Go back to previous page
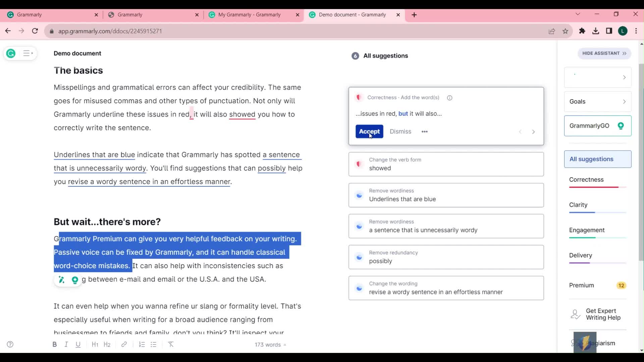The width and height of the screenshot is (644, 362). click(x=8, y=31)
